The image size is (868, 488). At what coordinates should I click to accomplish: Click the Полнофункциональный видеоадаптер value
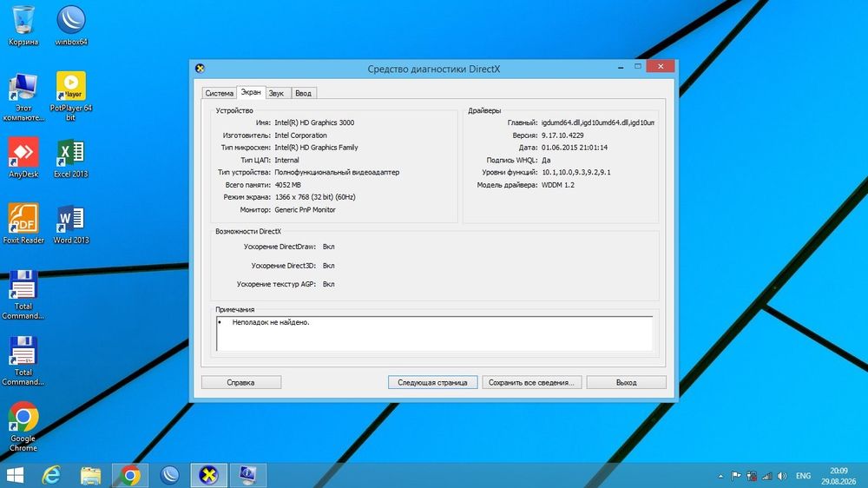click(337, 172)
